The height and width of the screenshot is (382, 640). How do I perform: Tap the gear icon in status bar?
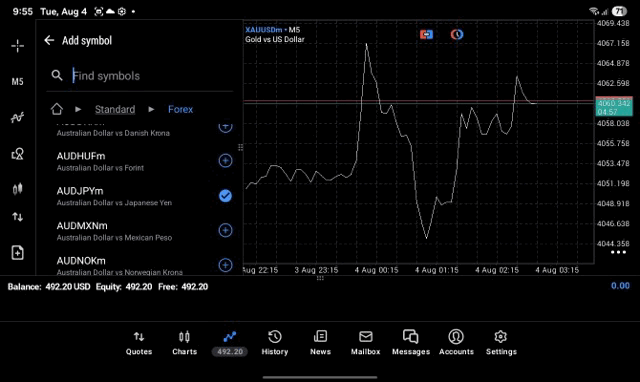122,11
